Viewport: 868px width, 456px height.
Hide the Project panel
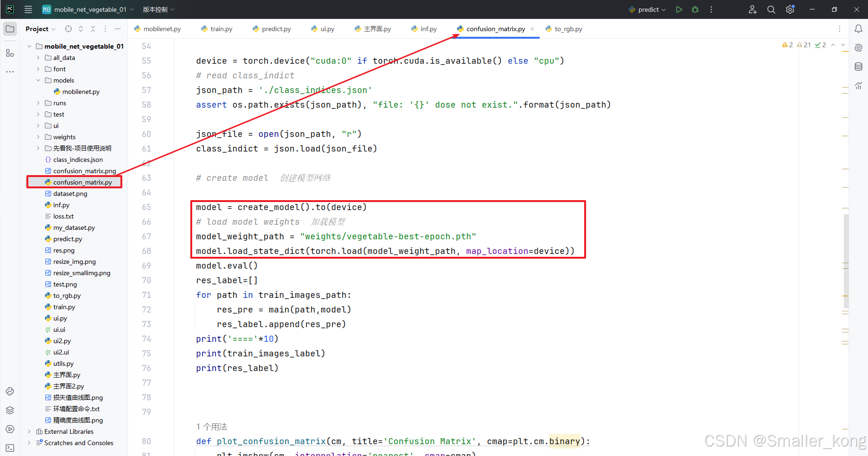[x=118, y=29]
